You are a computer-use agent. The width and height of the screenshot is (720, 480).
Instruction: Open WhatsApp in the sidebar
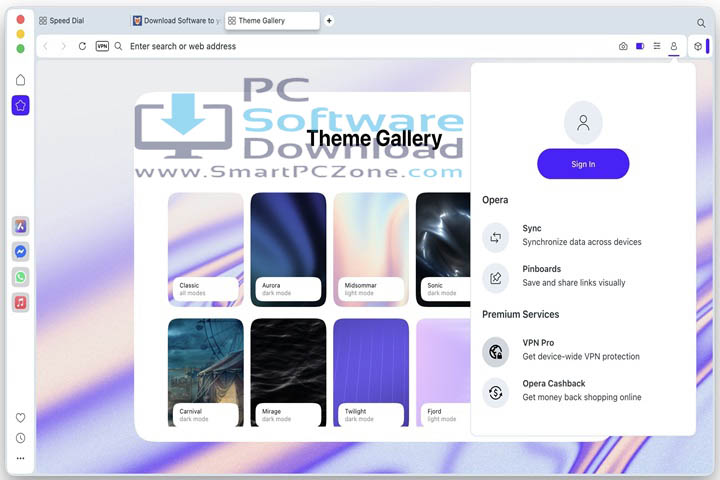(x=21, y=277)
